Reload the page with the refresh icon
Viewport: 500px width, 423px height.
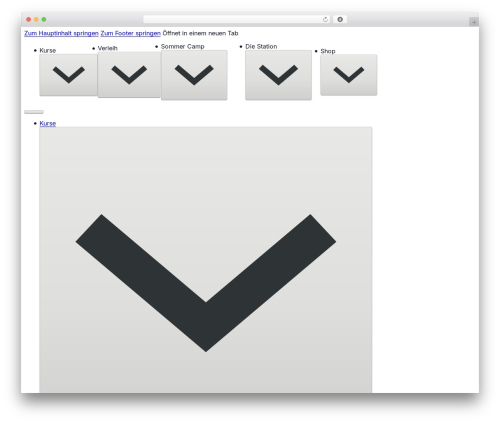point(325,20)
